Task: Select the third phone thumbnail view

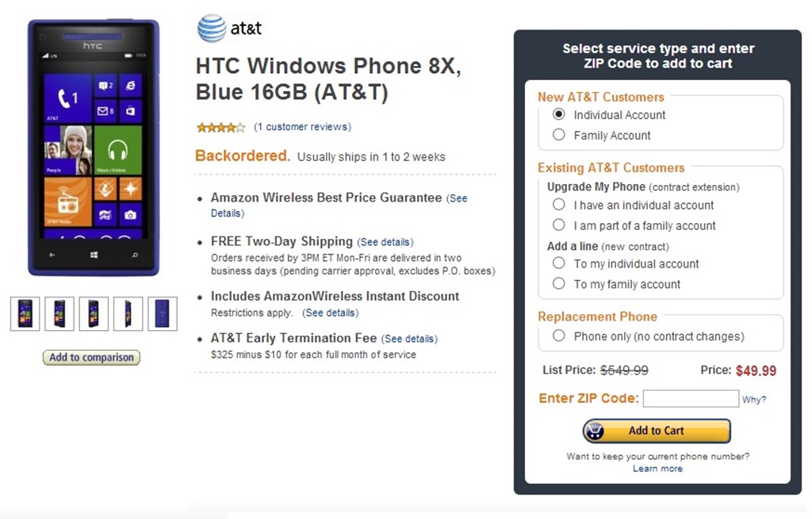Action: 94,313
